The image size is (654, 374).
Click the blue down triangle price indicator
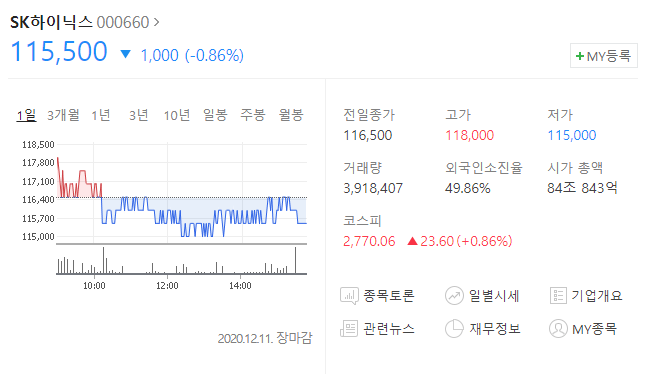125,54
